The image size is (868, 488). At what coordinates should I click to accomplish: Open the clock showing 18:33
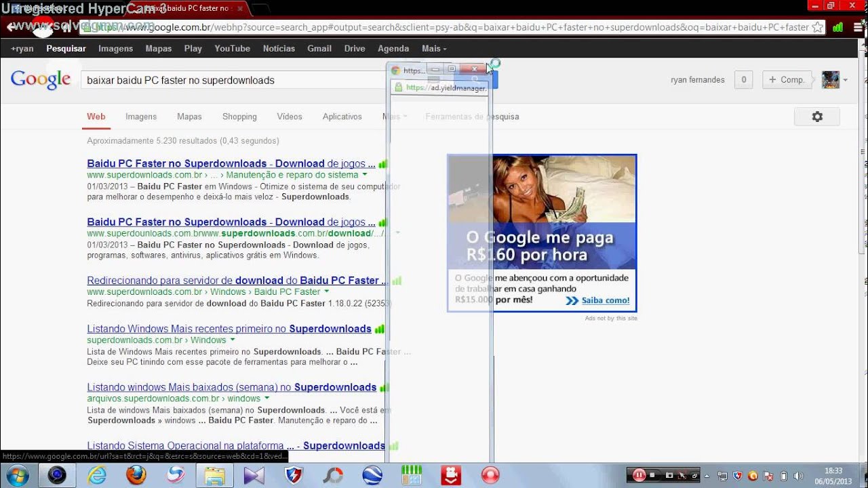833,476
